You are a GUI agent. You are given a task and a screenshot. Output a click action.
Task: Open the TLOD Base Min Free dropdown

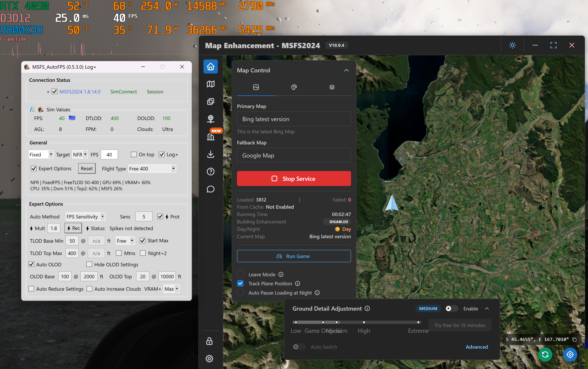[x=125, y=241]
